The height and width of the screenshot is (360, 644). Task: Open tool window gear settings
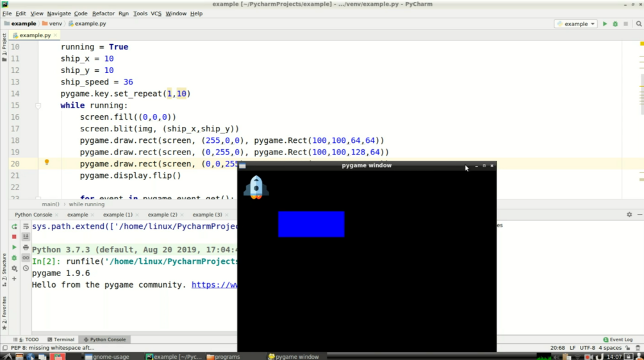(629, 215)
